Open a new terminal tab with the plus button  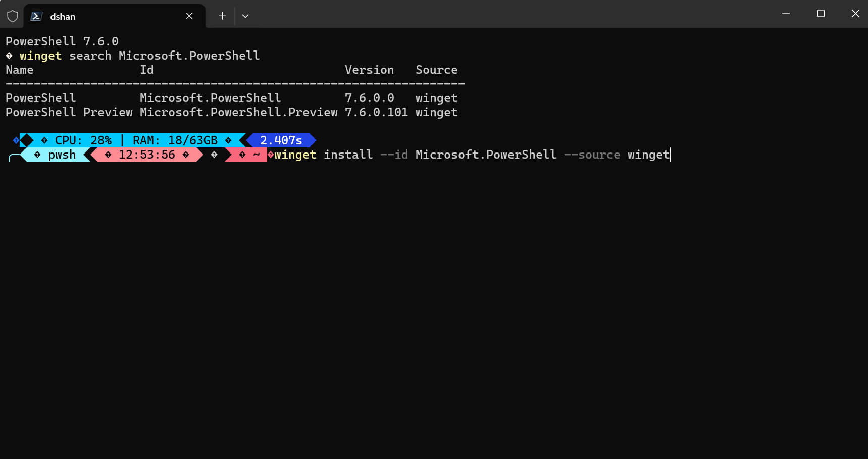[x=222, y=16]
